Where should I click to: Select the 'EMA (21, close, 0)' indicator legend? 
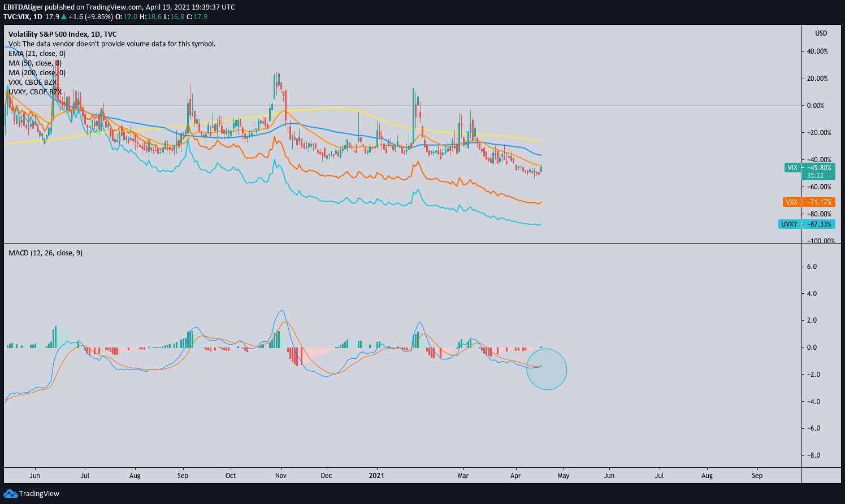coord(37,54)
